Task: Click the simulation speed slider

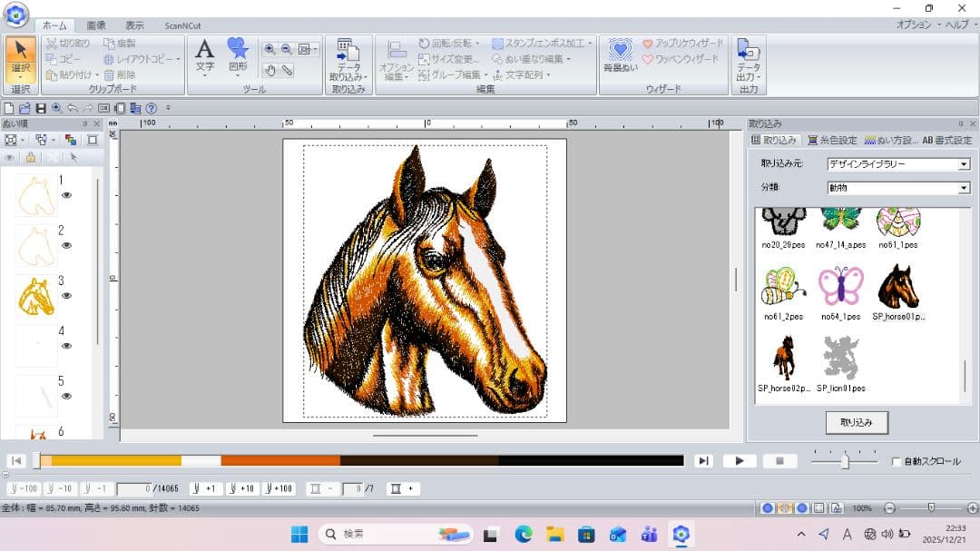Action: [845, 461]
